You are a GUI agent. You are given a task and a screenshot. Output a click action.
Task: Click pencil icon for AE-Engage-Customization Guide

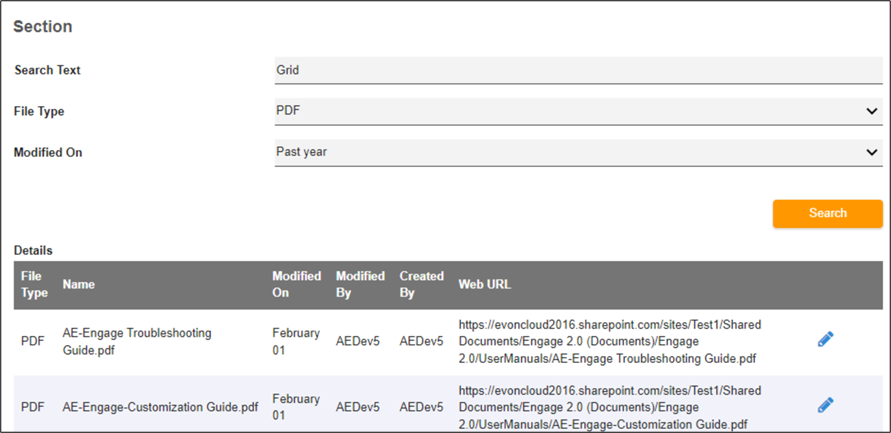click(825, 405)
